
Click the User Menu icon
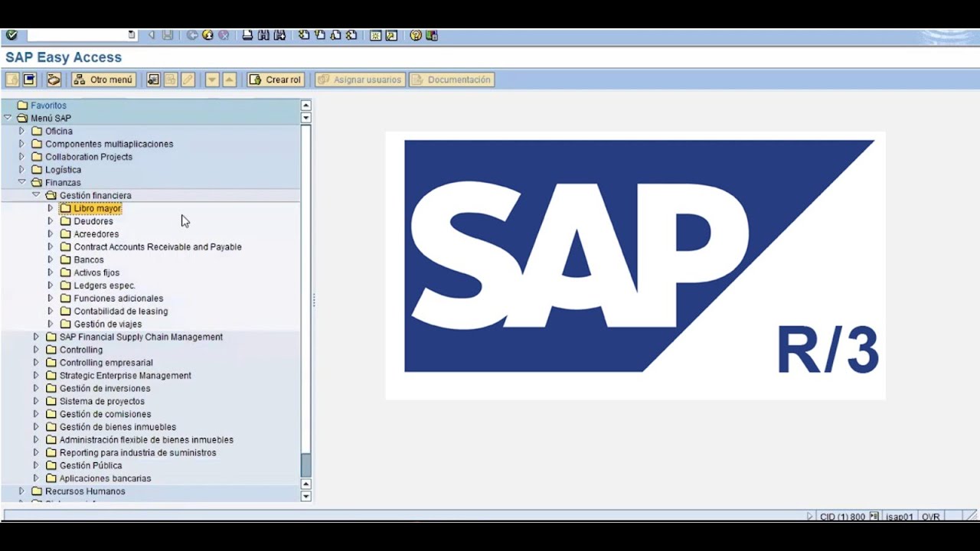coord(12,80)
